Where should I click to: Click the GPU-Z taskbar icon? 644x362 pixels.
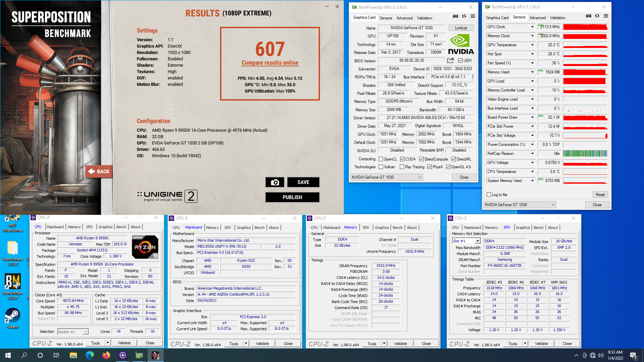(x=139, y=355)
